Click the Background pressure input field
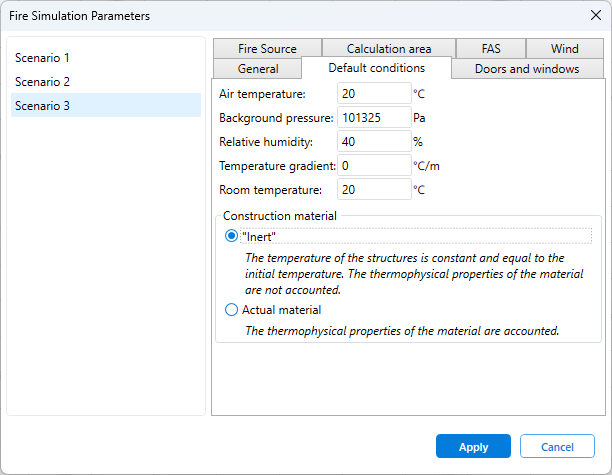The height and width of the screenshot is (475, 612). pyautogui.click(x=374, y=117)
